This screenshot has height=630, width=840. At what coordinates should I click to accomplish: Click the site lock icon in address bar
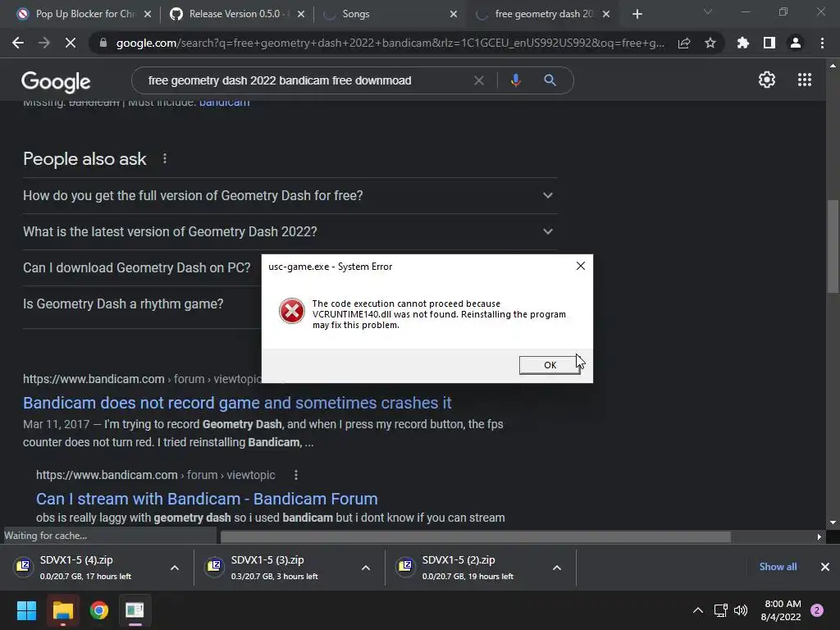point(103,43)
